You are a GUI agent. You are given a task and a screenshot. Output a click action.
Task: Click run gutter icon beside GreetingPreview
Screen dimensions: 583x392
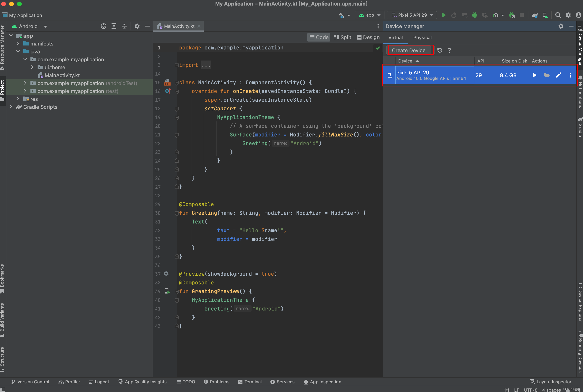click(167, 291)
